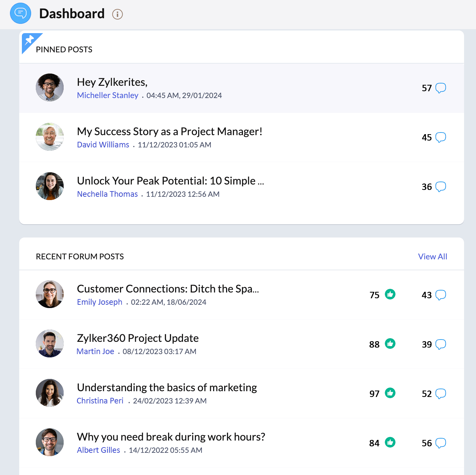476x475 pixels.
Task: Click the Dashboard info icon
Action: [x=117, y=14]
